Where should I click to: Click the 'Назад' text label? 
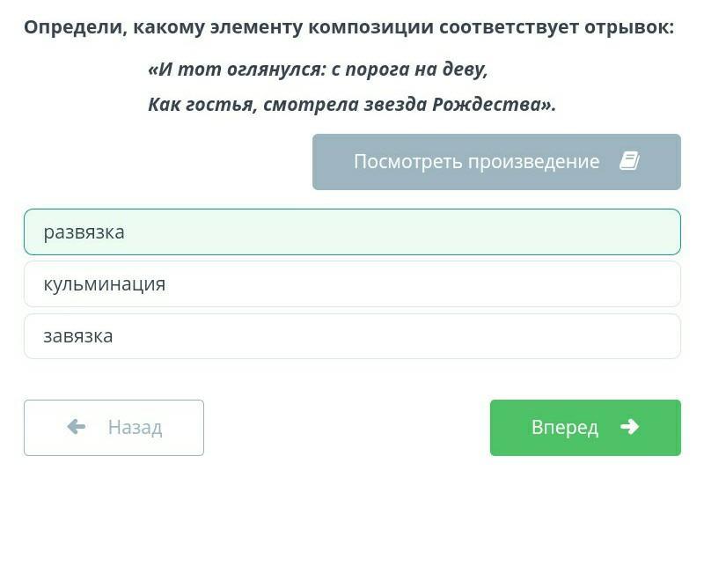pos(135,427)
